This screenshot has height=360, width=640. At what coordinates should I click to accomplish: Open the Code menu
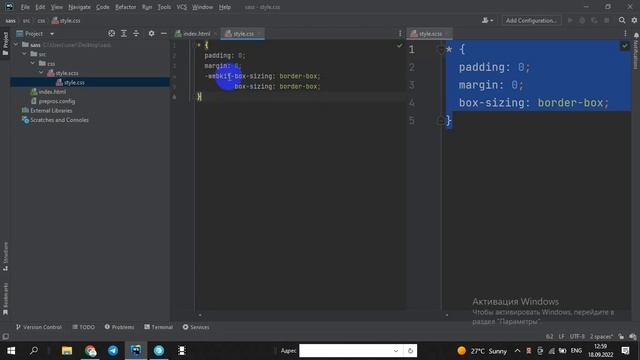coord(102,7)
